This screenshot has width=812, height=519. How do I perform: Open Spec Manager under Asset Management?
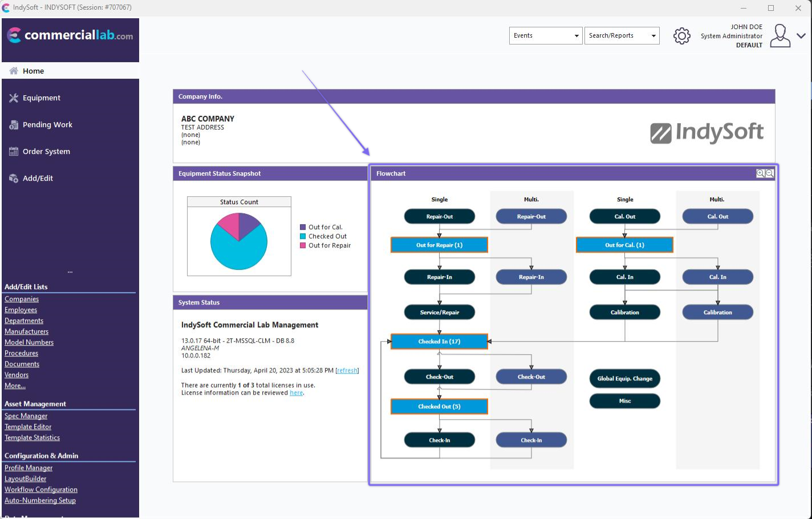26,416
